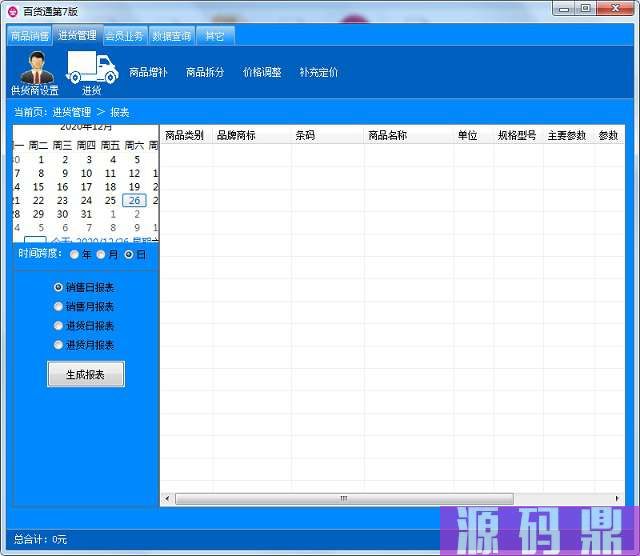
Task: Switch to the 进货管理 tab
Action: 77,35
